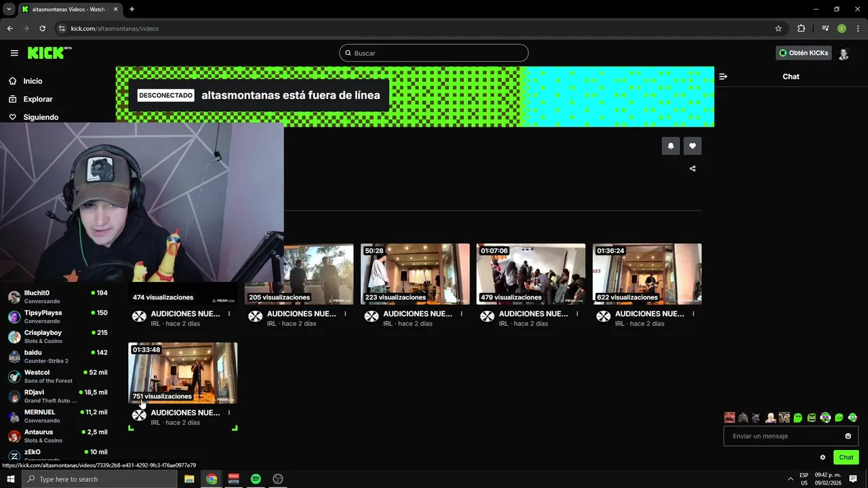
Task: Insert the green angry square emote
Action: point(812,418)
